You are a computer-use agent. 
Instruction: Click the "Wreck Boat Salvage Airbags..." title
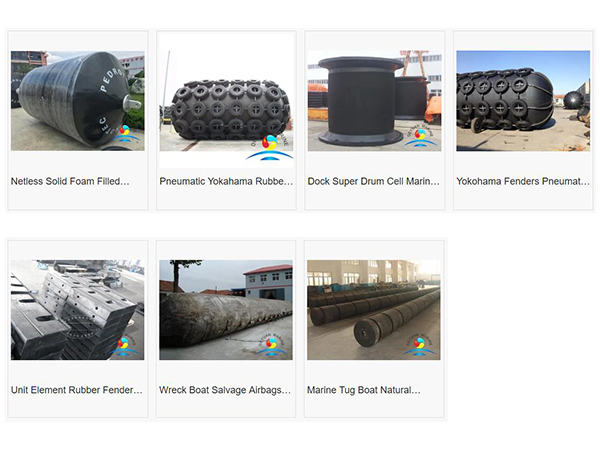coord(225,390)
